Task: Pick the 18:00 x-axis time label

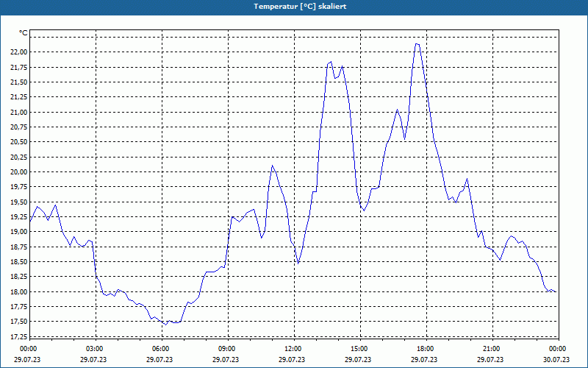Action: [x=426, y=349]
